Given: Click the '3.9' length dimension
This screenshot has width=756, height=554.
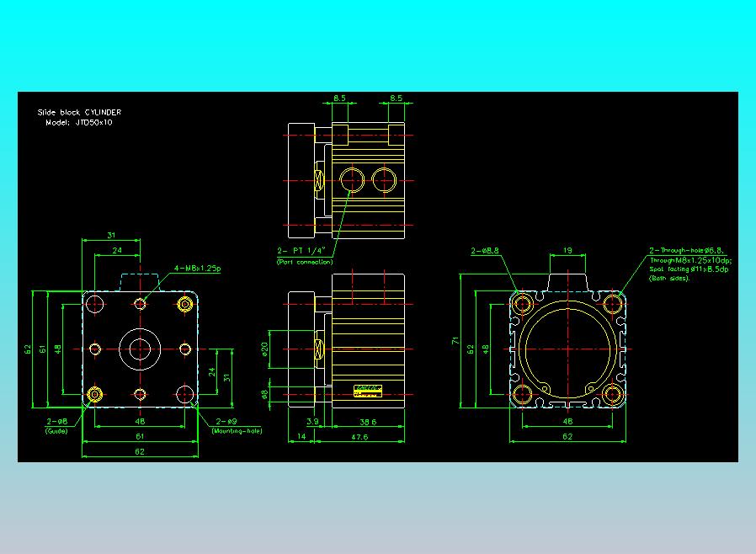Looking at the screenshot, I should pyautogui.click(x=313, y=422).
